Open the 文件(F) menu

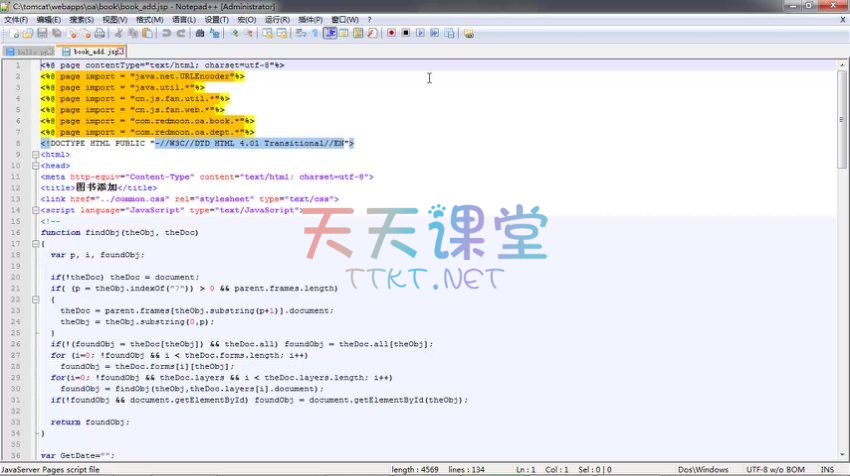[16, 19]
